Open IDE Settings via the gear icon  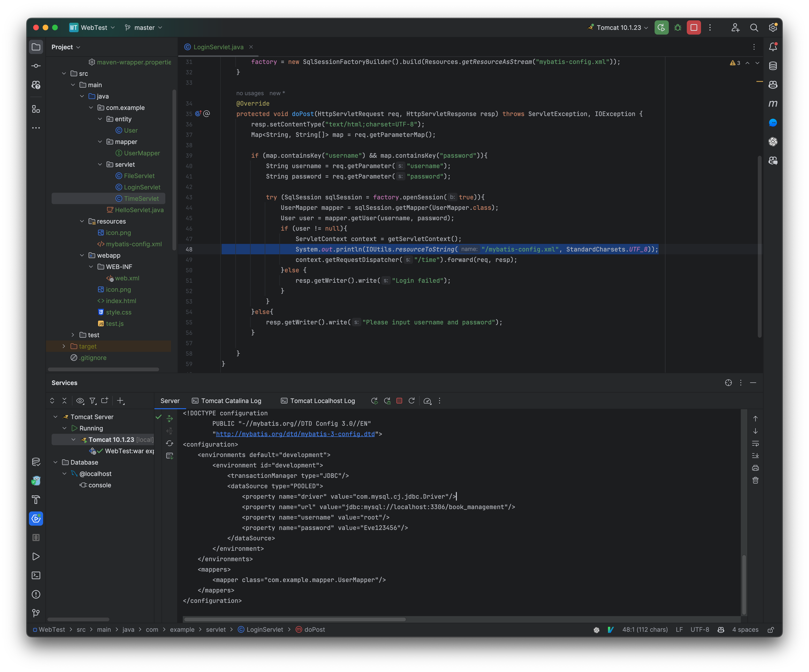click(x=773, y=27)
